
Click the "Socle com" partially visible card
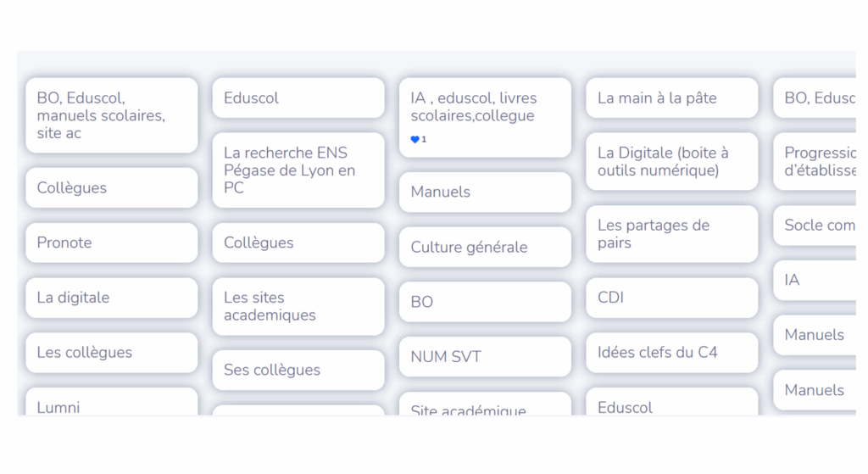point(815,226)
